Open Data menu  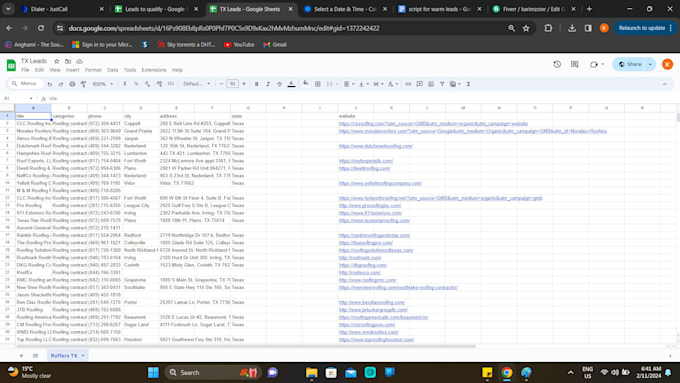112,70
